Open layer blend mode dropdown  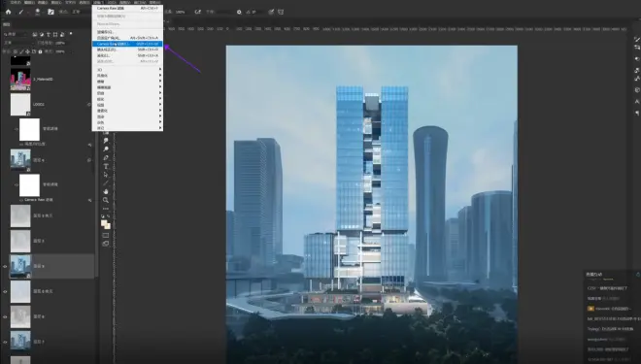click(18, 43)
